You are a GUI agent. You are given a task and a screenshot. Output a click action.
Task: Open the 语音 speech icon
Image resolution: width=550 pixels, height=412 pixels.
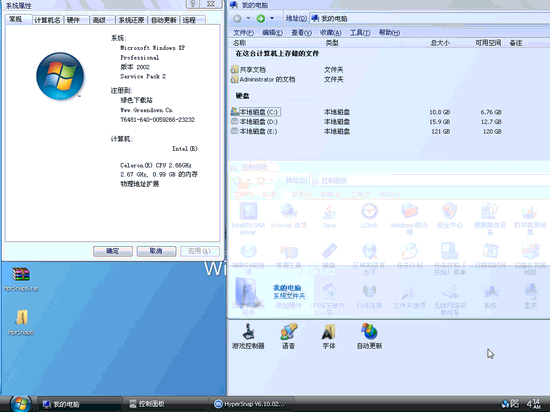coord(289,336)
